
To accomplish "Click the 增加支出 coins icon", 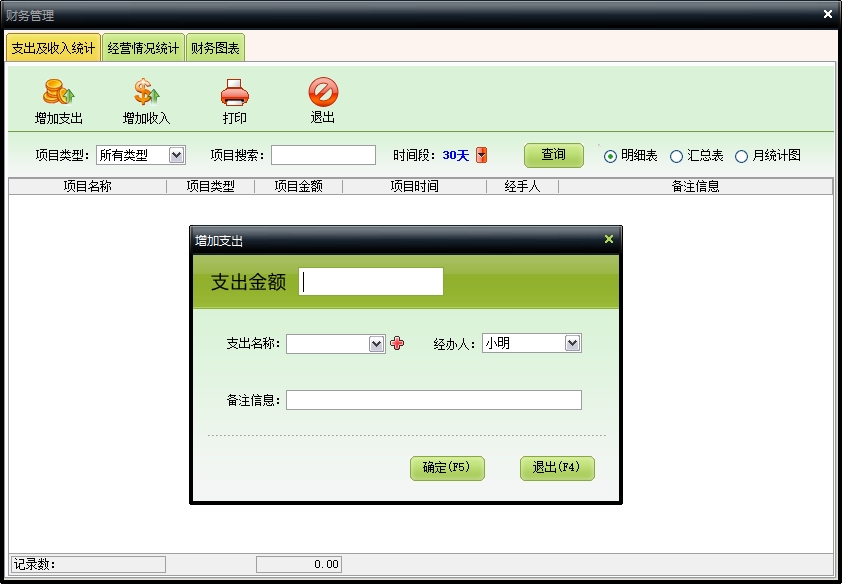I will click(x=59, y=93).
